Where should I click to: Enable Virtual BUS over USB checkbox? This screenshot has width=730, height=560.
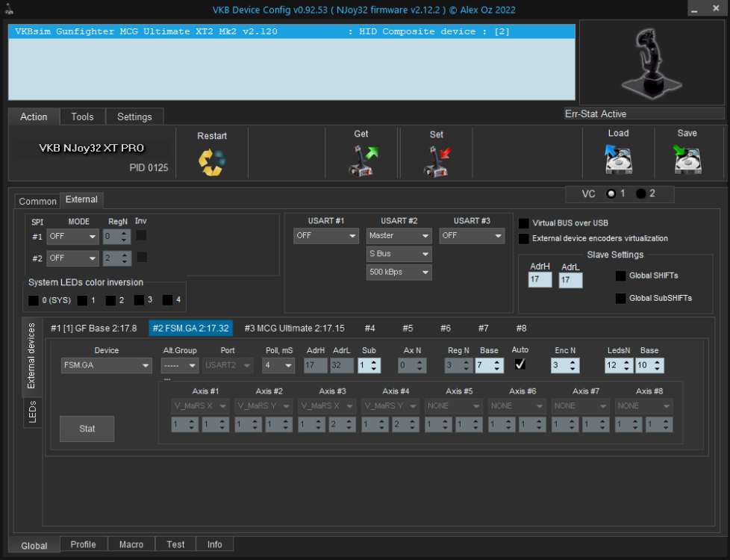click(524, 223)
